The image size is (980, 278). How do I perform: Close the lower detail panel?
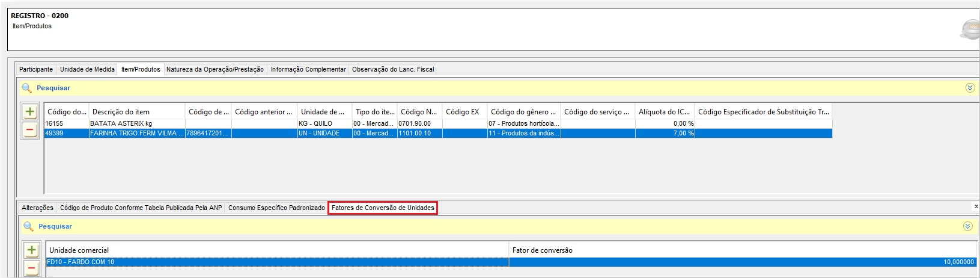click(976, 206)
